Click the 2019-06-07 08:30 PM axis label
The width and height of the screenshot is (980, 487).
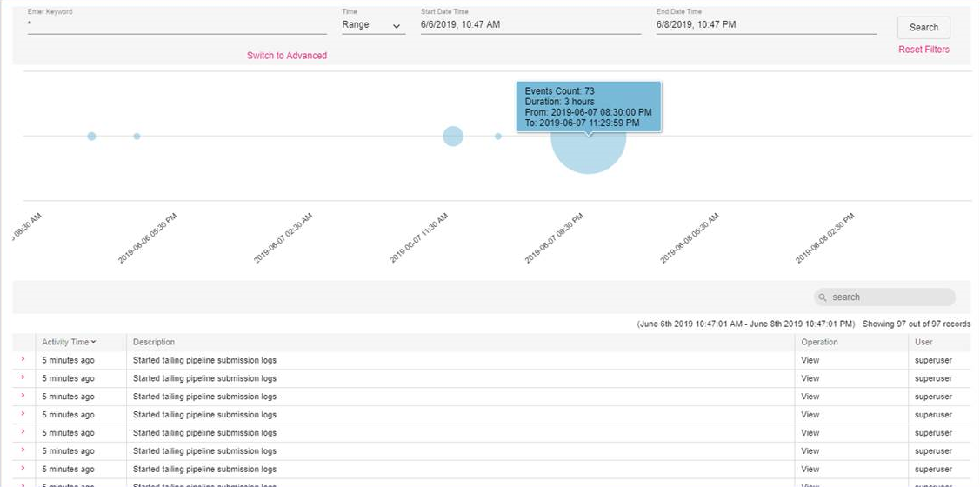pyautogui.click(x=555, y=238)
